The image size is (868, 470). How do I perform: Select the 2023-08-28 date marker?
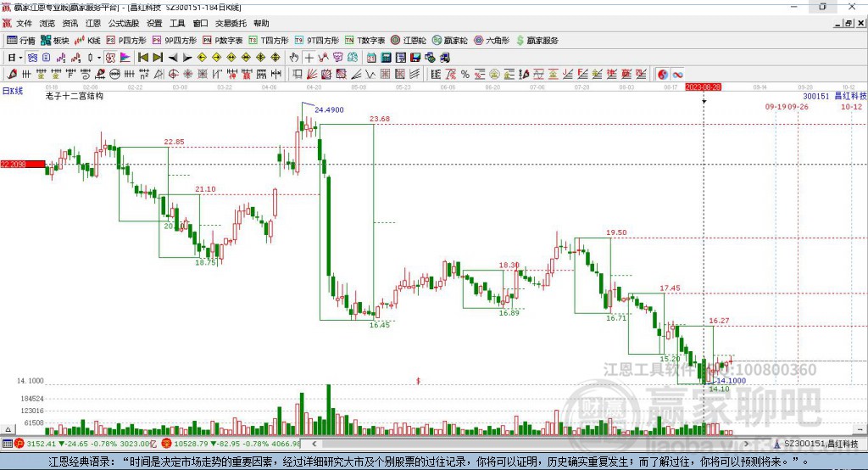coord(703,87)
